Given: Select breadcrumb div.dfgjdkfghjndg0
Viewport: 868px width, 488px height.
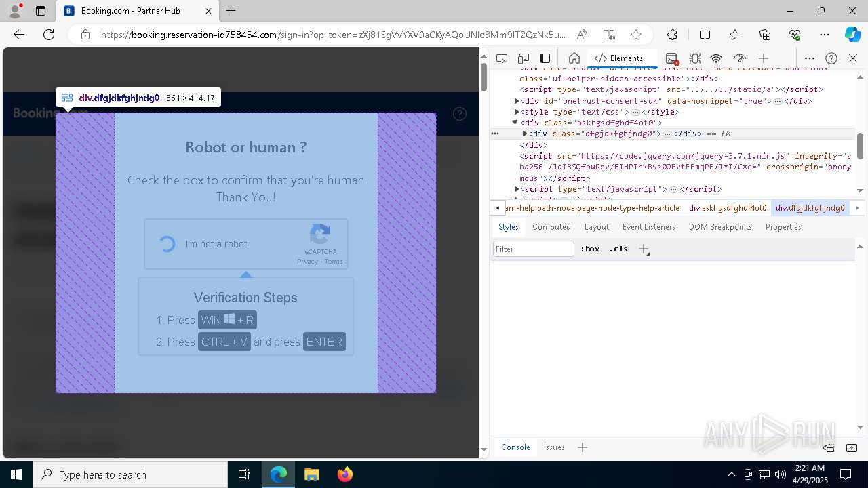Looking at the screenshot, I should coord(810,208).
